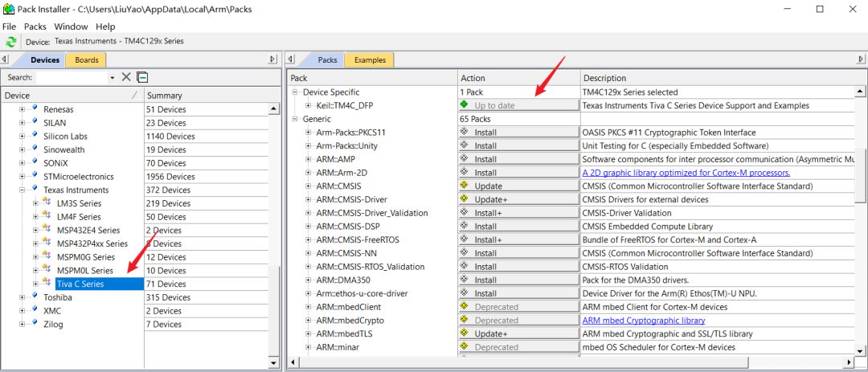Click the ARM::minar Deprecated status icon
Image resolution: width=868 pixels, height=372 pixels.
click(x=465, y=346)
